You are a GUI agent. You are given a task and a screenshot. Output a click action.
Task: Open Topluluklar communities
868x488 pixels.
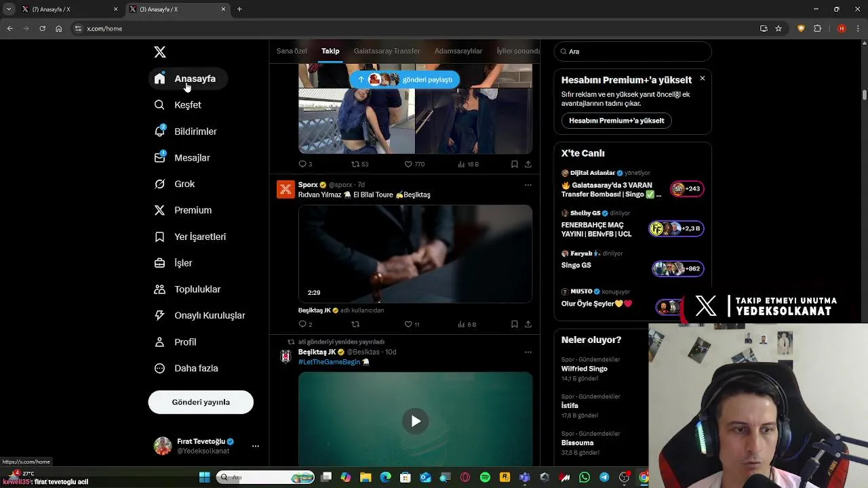pos(188,289)
